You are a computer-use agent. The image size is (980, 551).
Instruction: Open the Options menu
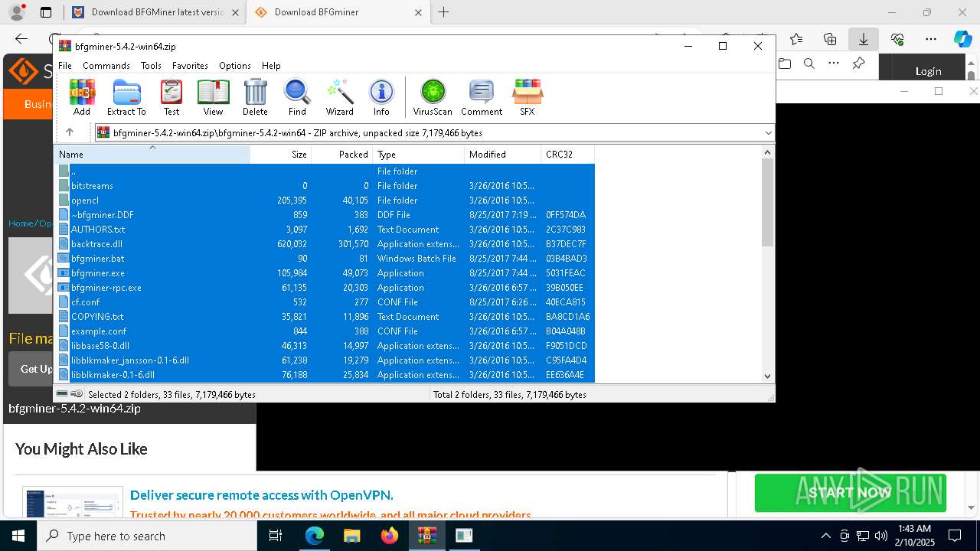point(235,66)
